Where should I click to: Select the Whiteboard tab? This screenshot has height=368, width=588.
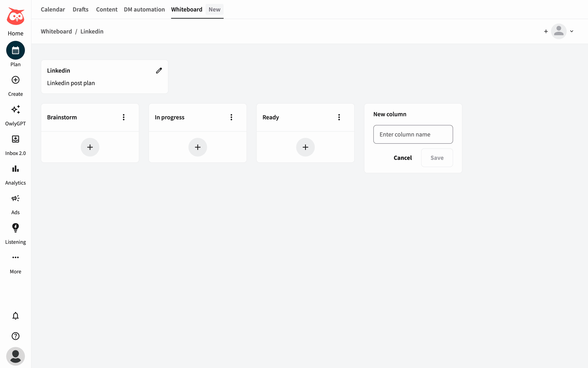point(187,10)
